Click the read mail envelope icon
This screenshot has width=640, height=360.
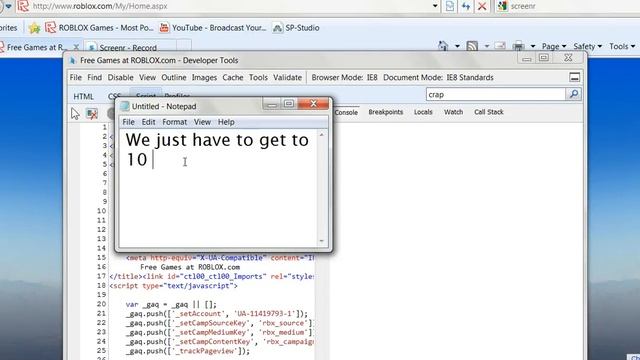click(x=500, y=46)
